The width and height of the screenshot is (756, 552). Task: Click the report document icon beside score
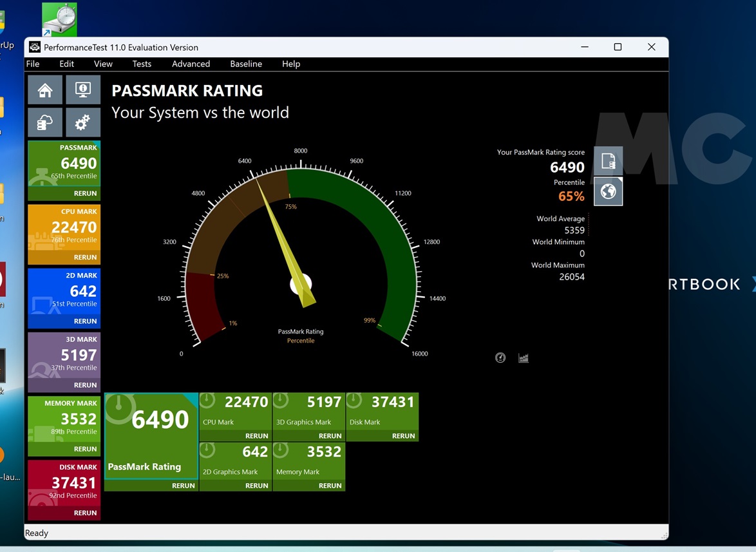608,161
